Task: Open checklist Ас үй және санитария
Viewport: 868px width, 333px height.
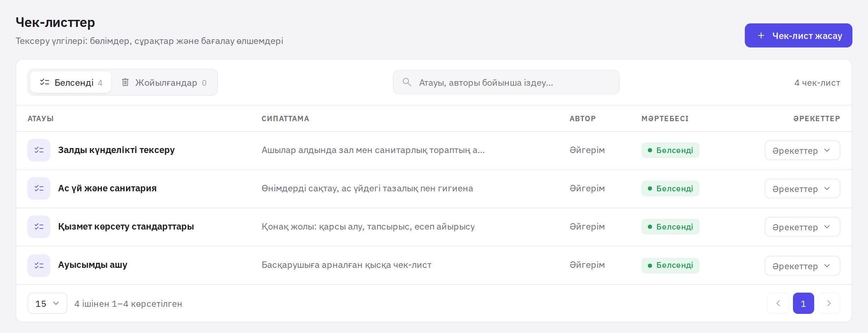Action: [107, 188]
